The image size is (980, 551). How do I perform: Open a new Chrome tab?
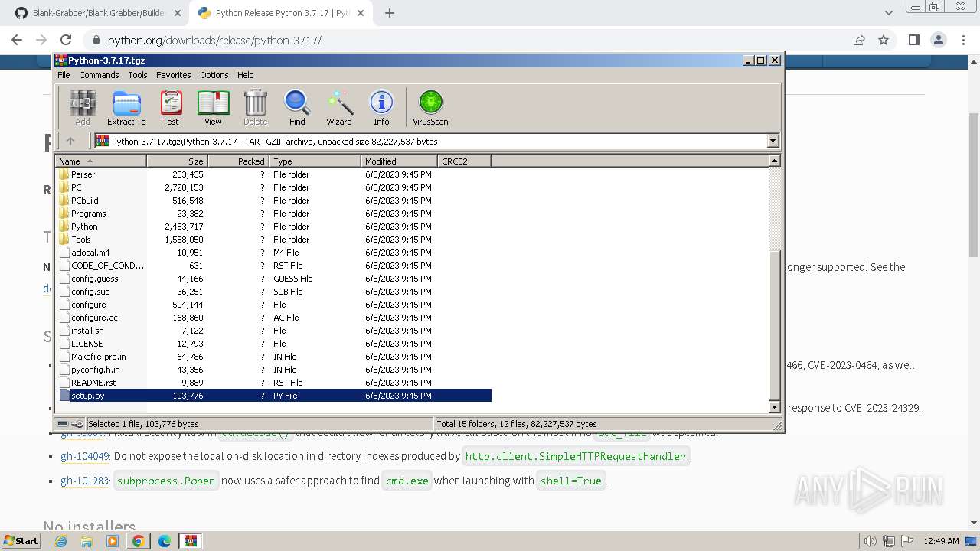(390, 13)
